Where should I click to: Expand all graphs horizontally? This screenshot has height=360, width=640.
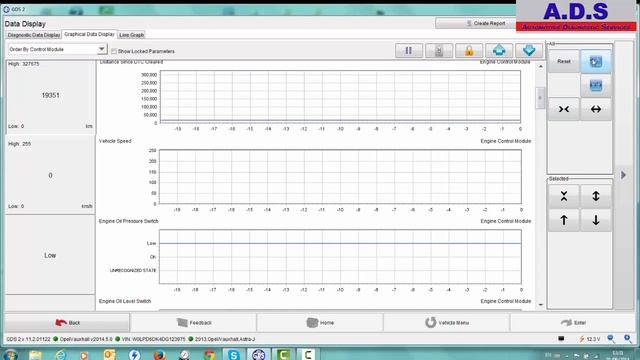click(x=596, y=109)
